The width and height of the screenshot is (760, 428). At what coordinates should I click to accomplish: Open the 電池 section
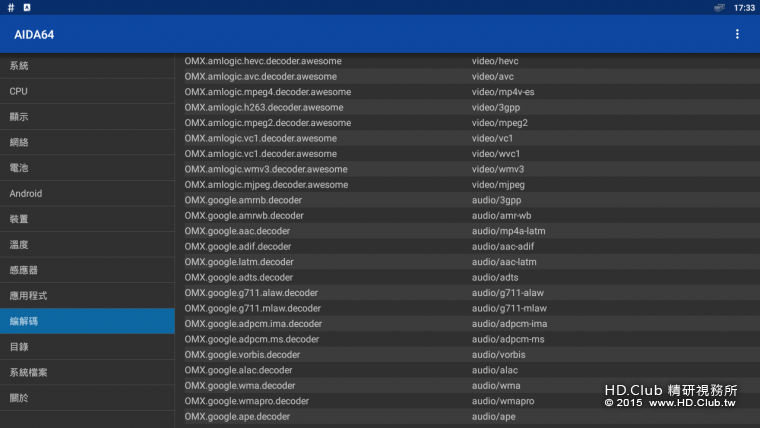tap(87, 168)
